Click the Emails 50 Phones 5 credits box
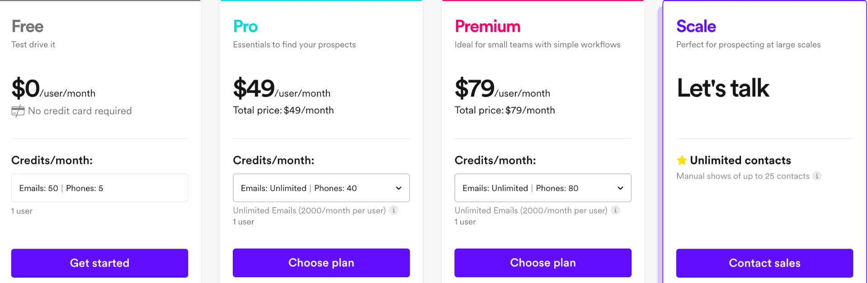Image resolution: width=868 pixels, height=283 pixels. coord(99,188)
